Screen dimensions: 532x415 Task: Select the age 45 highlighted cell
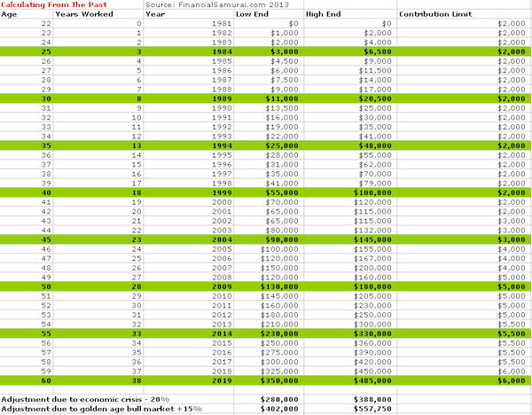[27, 239]
